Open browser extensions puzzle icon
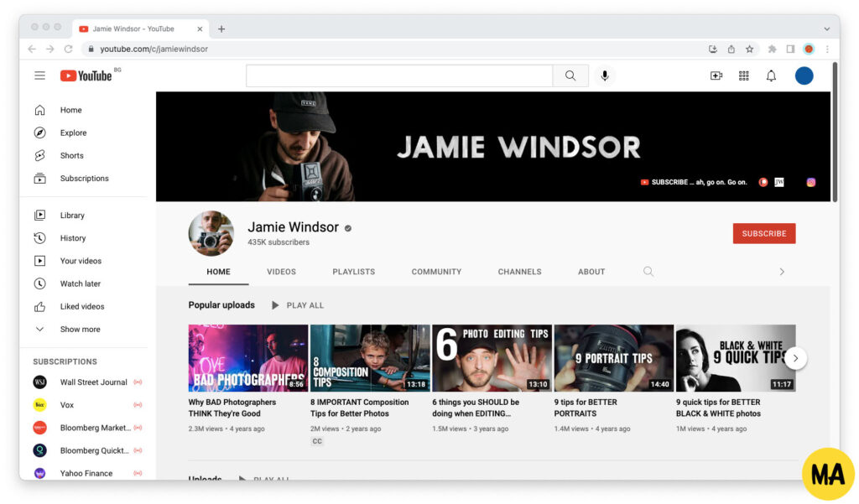Image resolution: width=859 pixels, height=504 pixels. coord(772,49)
